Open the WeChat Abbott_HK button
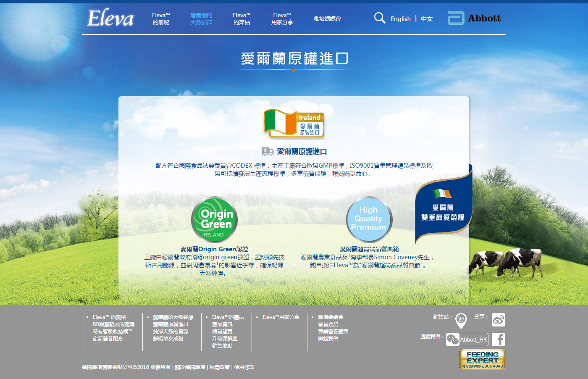Image resolution: width=588 pixels, height=379 pixels. [467, 340]
